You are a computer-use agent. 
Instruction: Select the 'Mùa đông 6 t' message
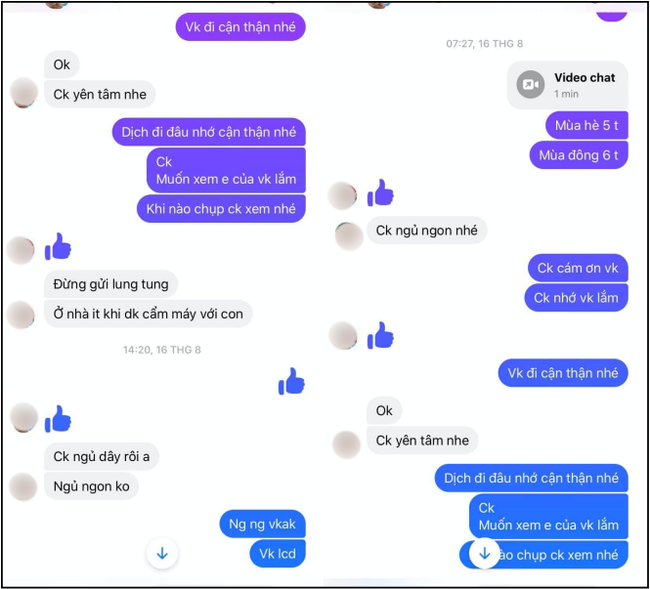tap(579, 155)
